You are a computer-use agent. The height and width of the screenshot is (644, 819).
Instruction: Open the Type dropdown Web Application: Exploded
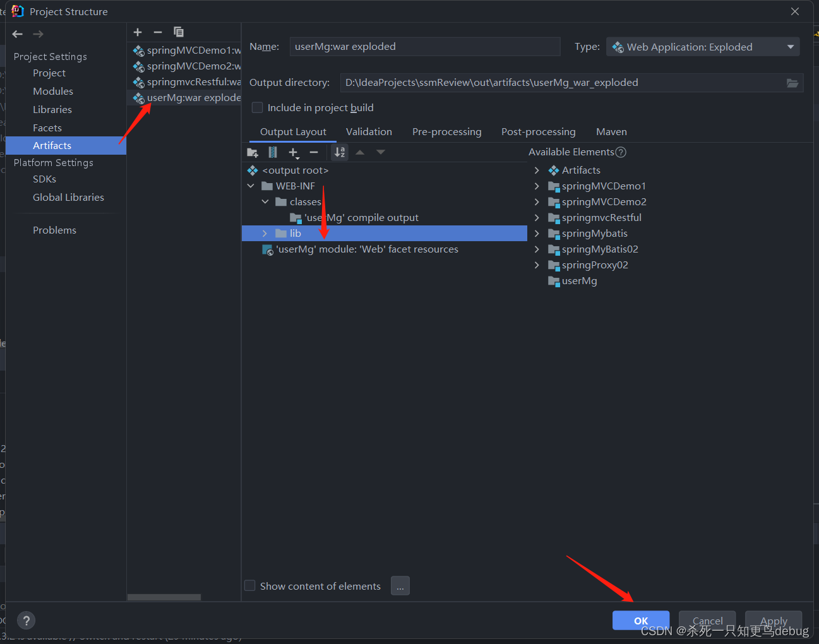tap(703, 47)
